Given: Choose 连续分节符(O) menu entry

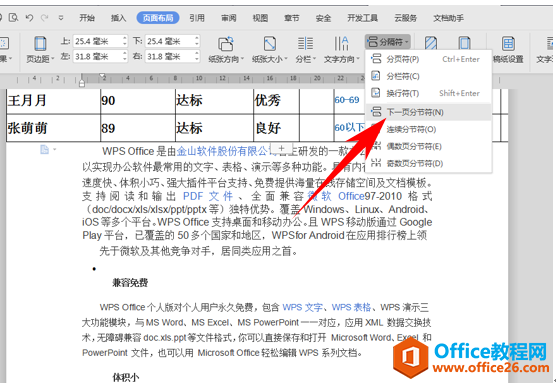Looking at the screenshot, I should [x=428, y=129].
